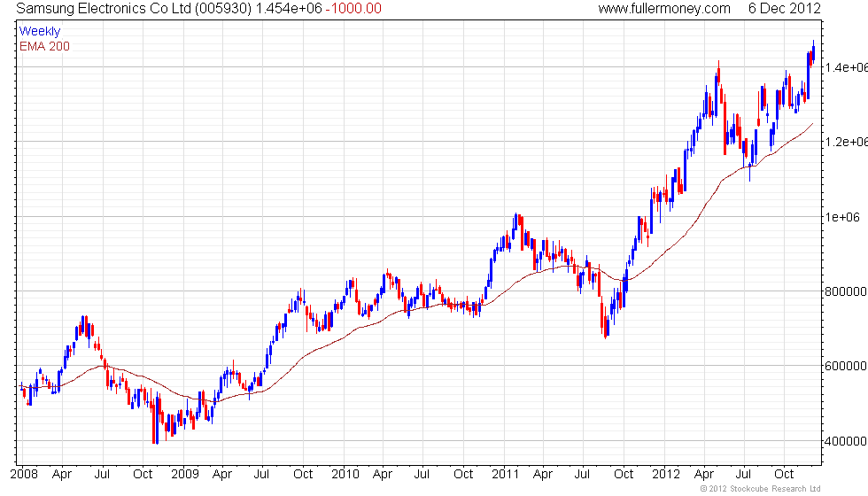Click the y-axis label '600000'
The image size is (868, 496).
(x=846, y=366)
